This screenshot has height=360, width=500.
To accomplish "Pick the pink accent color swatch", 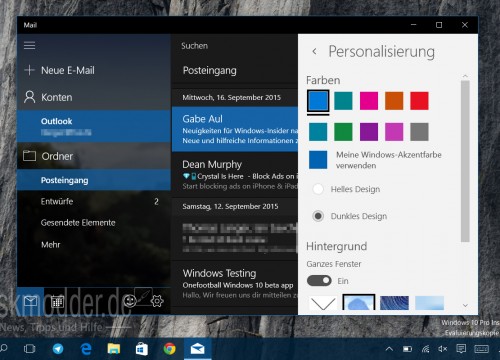I will pos(369,101).
